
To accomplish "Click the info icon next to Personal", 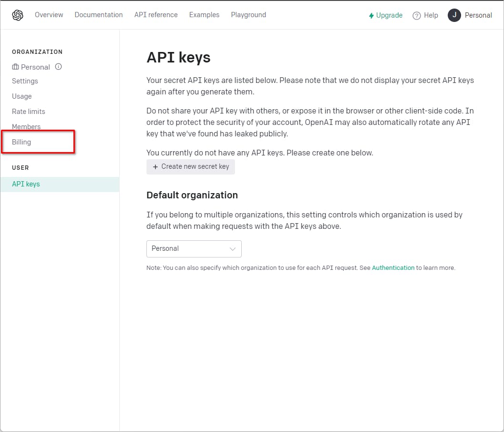I will coord(58,67).
